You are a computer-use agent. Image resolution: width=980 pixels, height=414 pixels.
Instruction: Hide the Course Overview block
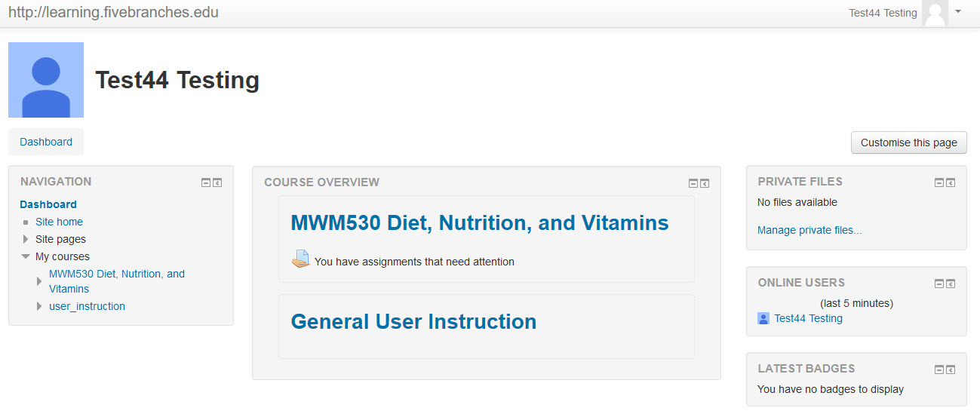(x=693, y=183)
